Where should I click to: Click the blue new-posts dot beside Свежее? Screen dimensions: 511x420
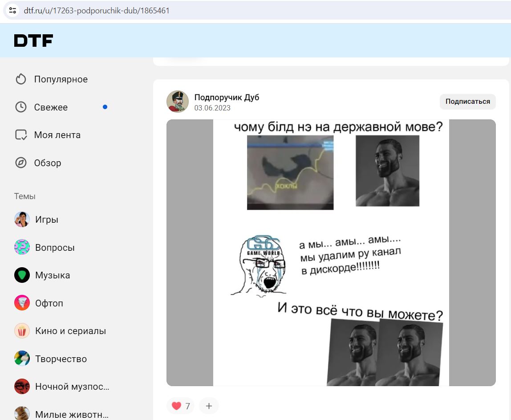click(x=105, y=107)
